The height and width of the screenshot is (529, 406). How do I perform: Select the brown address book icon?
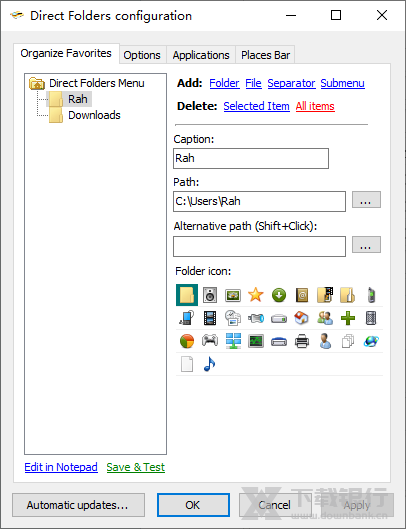302,295
